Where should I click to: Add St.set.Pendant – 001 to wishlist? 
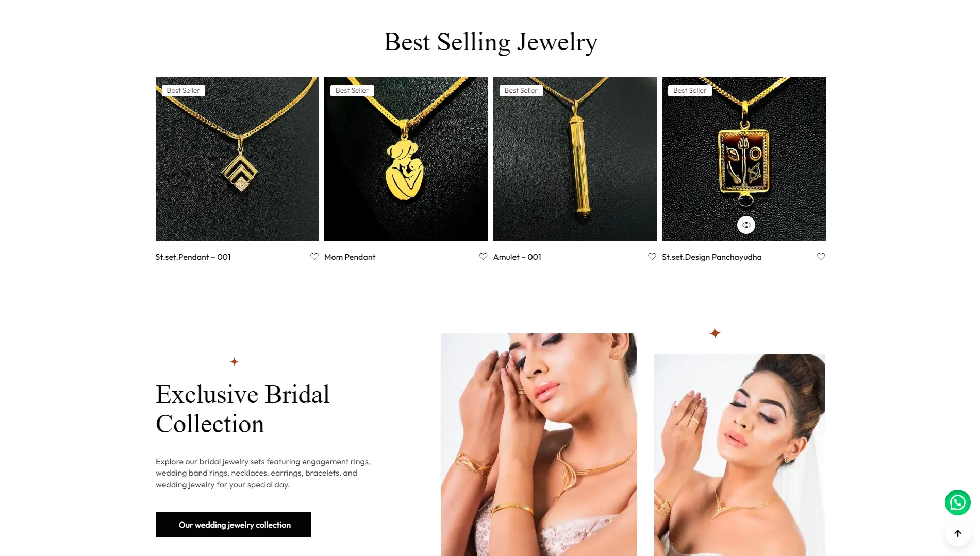pyautogui.click(x=314, y=257)
